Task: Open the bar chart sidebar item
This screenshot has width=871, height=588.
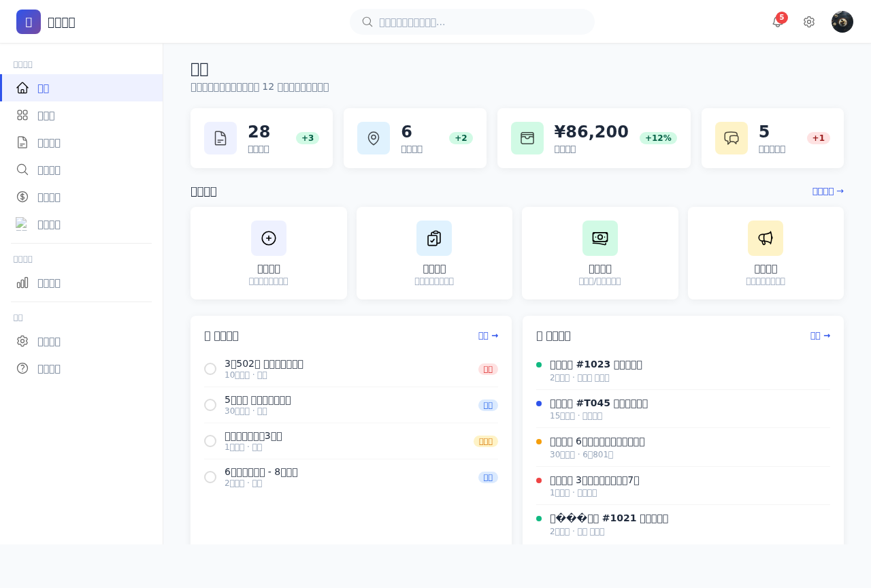Action: coord(82,282)
